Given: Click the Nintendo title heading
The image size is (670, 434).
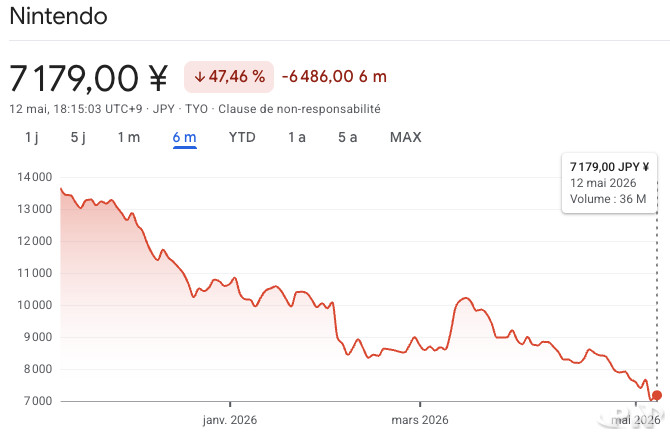Looking at the screenshot, I should point(58,16).
